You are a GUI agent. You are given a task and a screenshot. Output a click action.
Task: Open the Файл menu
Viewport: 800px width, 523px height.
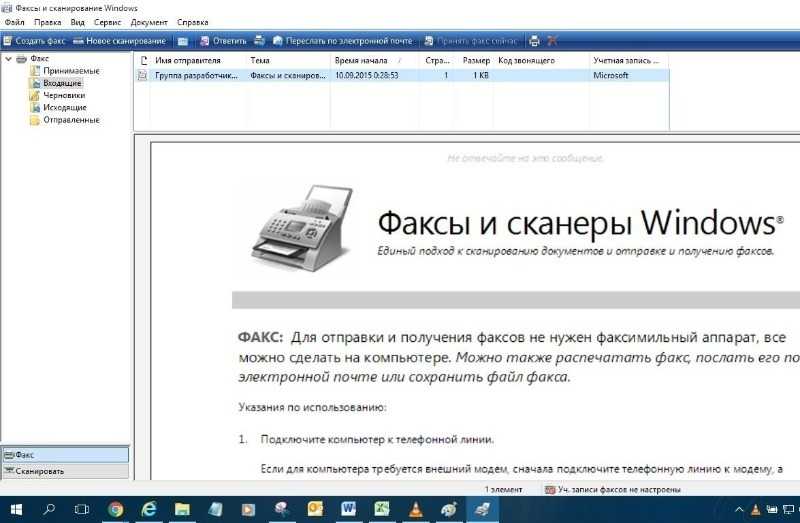(14, 21)
